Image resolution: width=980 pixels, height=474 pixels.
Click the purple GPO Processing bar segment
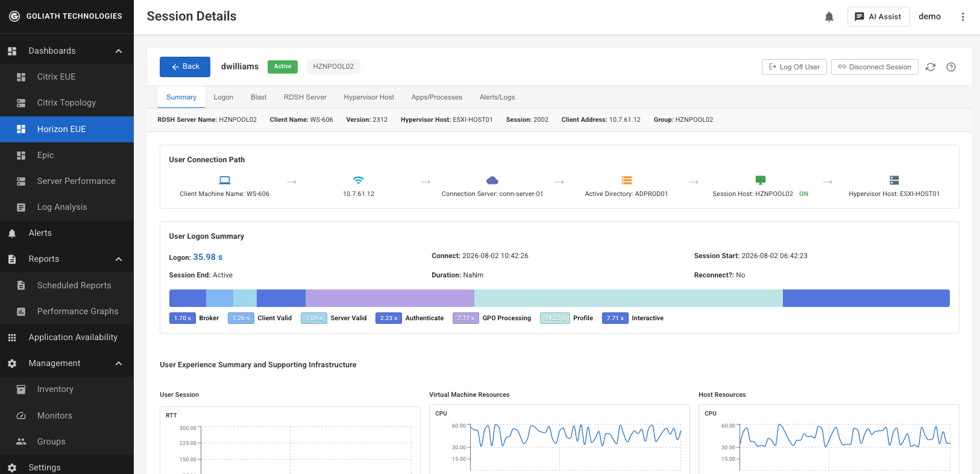click(390, 298)
